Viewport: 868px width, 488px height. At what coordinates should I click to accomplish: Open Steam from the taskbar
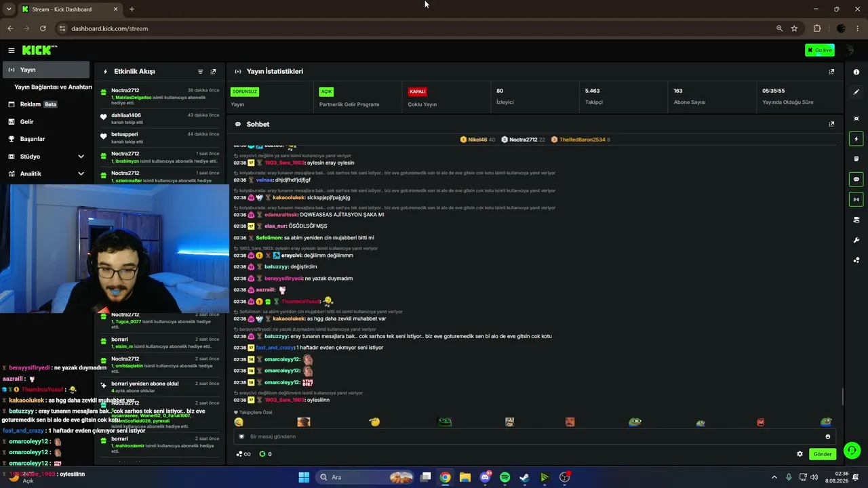point(524,477)
